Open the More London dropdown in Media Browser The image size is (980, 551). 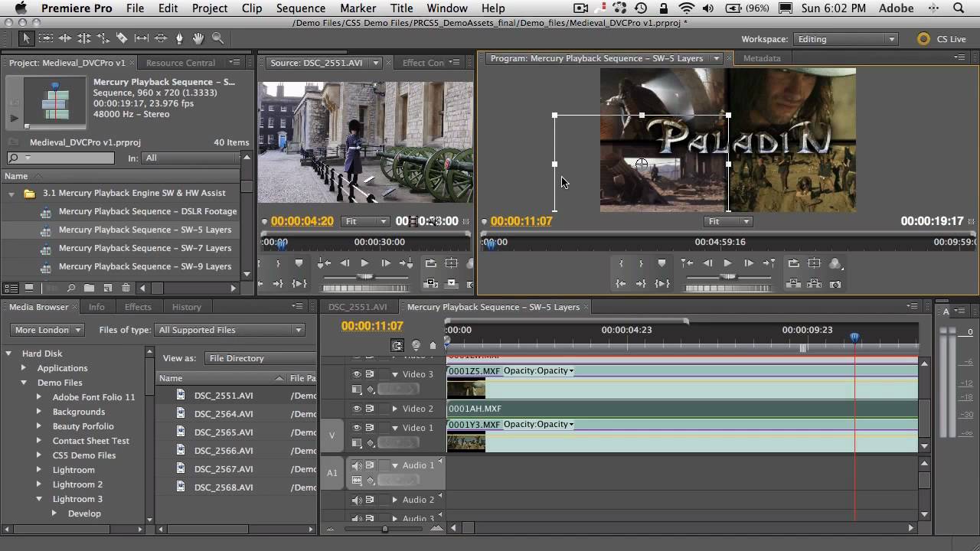click(48, 330)
